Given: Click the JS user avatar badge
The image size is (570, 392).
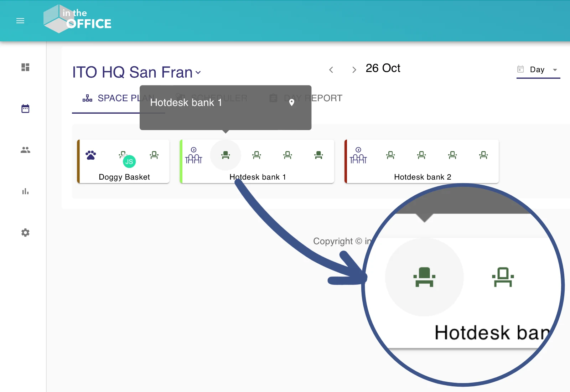Looking at the screenshot, I should click(129, 161).
